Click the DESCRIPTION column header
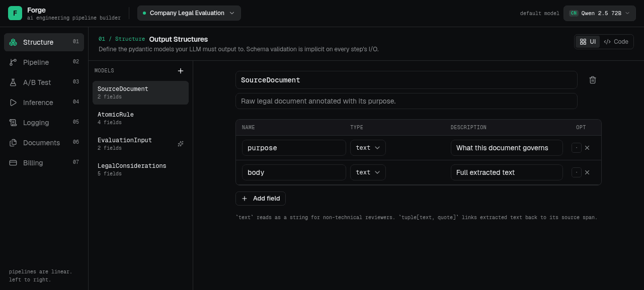 click(x=468, y=128)
